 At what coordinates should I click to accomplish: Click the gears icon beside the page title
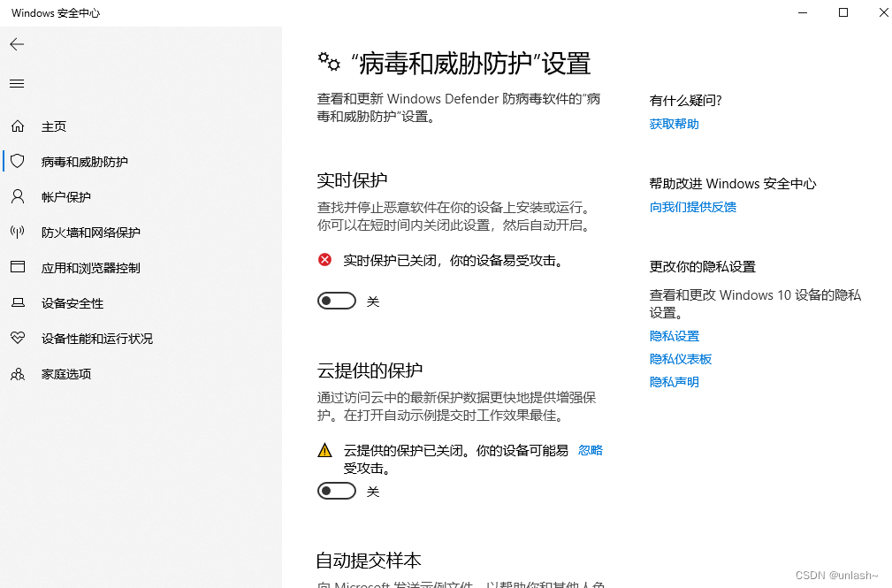tap(329, 62)
